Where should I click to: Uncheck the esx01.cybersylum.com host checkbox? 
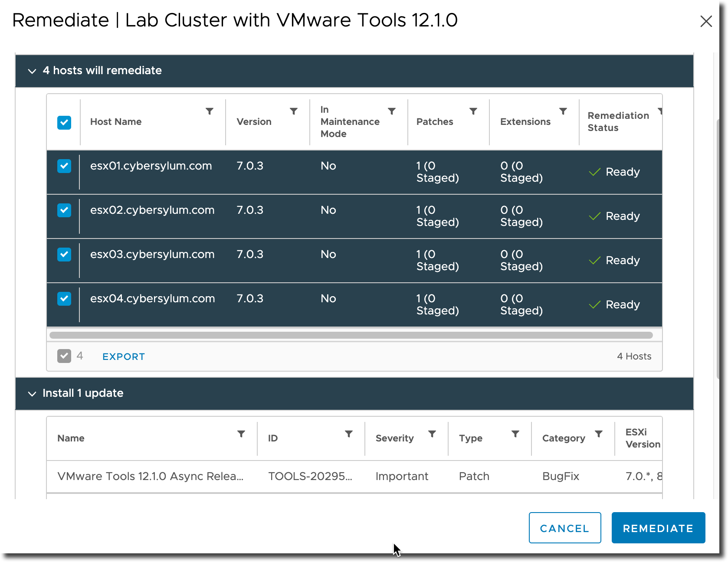click(64, 166)
